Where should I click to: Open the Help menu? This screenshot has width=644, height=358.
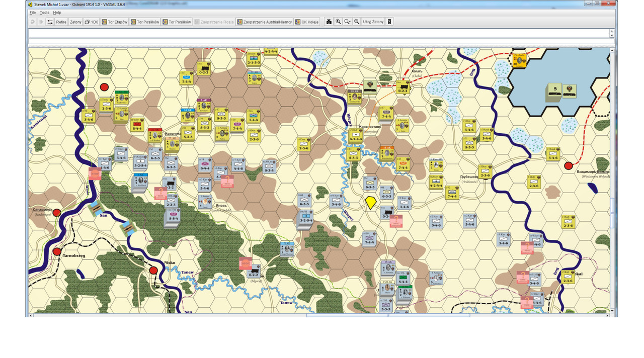tap(57, 13)
